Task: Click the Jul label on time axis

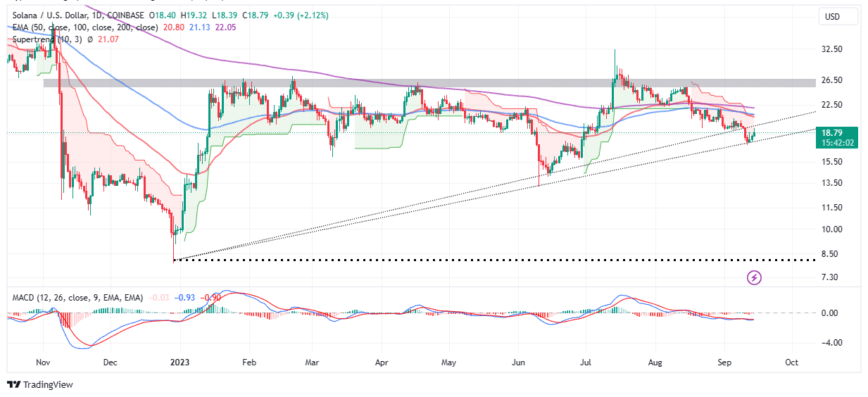Action: click(586, 363)
